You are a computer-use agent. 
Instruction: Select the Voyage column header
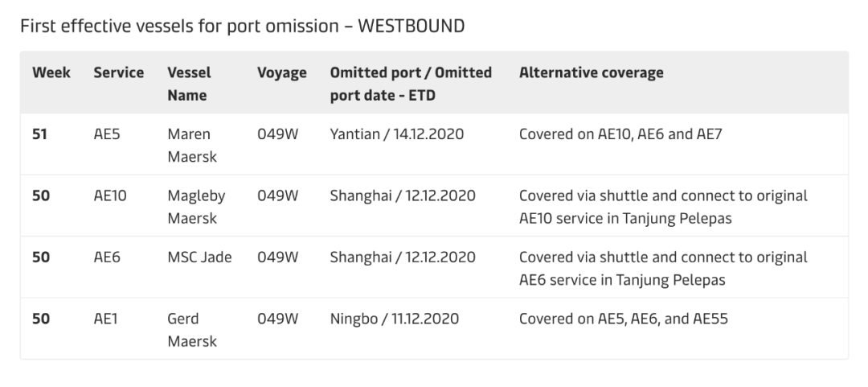point(281,73)
